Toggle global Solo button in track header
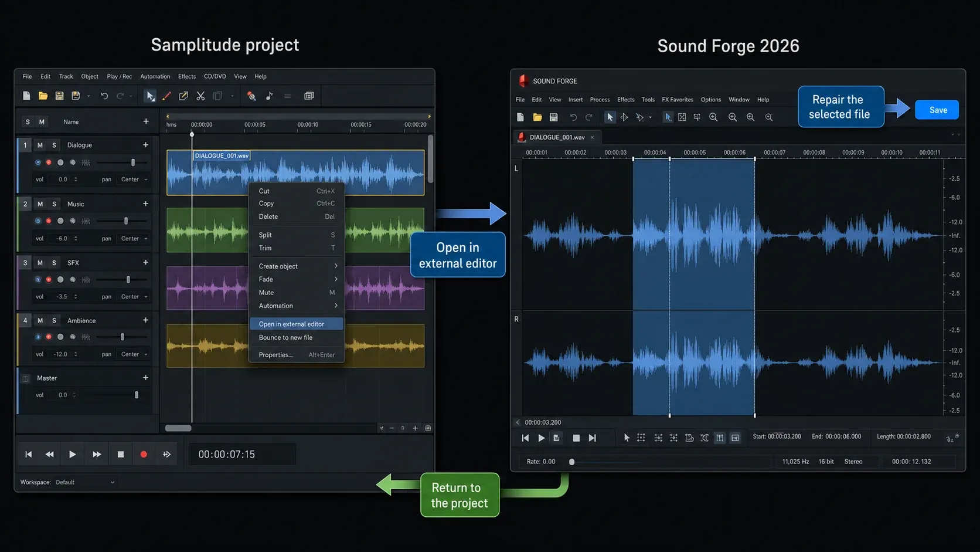Viewport: 980px width, 552px height. pos(28,122)
